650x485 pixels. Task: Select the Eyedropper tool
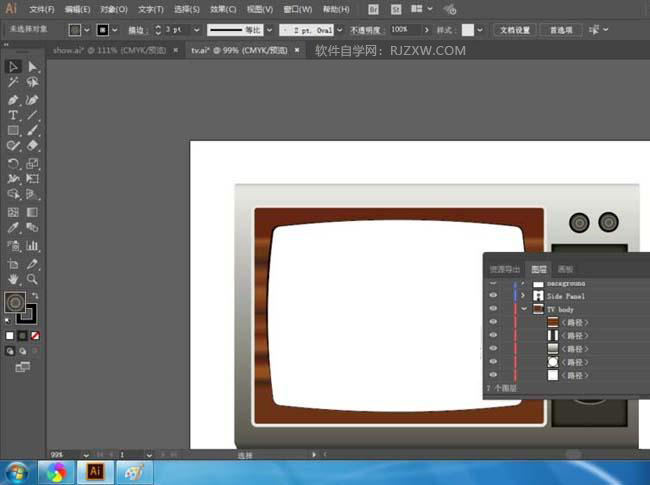13,229
